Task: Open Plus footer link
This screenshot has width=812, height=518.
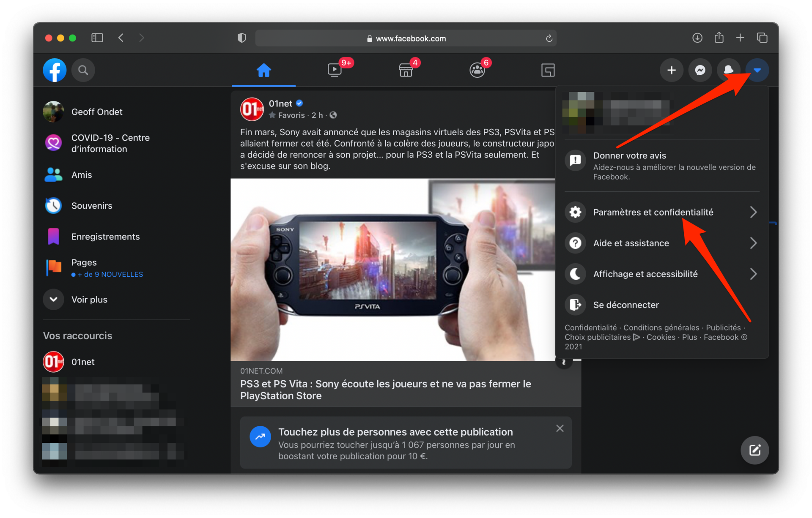Action: point(689,337)
